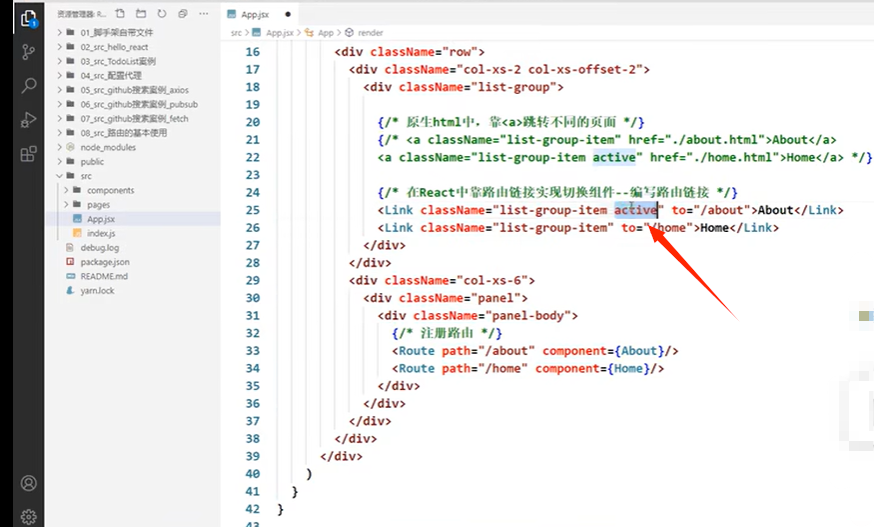This screenshot has width=874, height=527.
Task: Click line number 25 in the gutter
Action: coord(253,210)
